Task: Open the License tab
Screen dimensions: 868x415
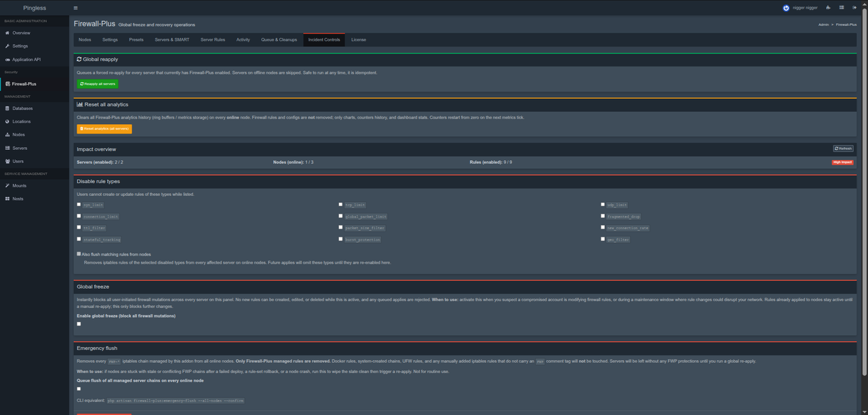Action: point(359,39)
